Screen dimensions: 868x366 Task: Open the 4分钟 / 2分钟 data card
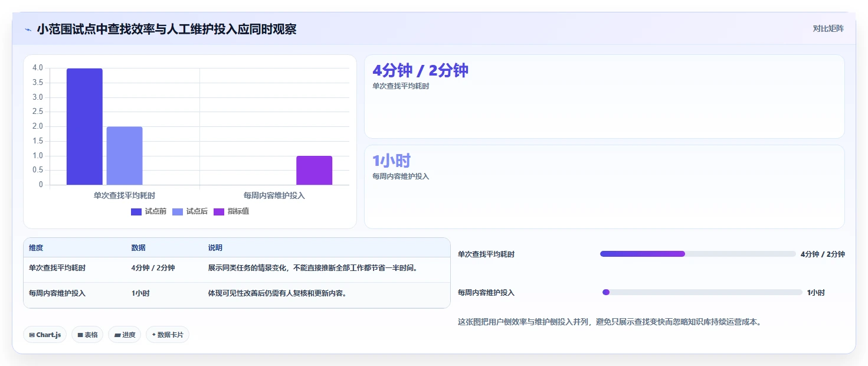(x=604, y=96)
